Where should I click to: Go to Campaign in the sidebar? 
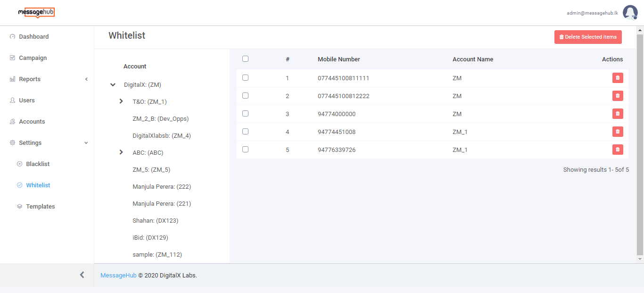[x=33, y=58]
